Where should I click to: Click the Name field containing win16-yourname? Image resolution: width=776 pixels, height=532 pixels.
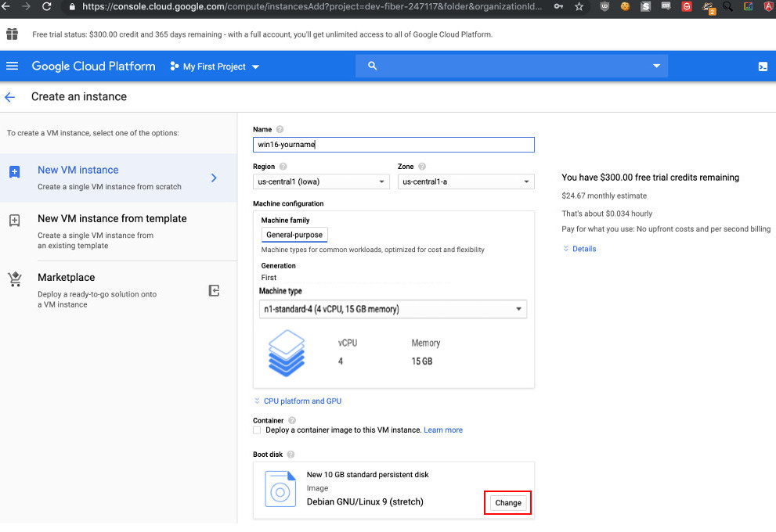point(393,145)
